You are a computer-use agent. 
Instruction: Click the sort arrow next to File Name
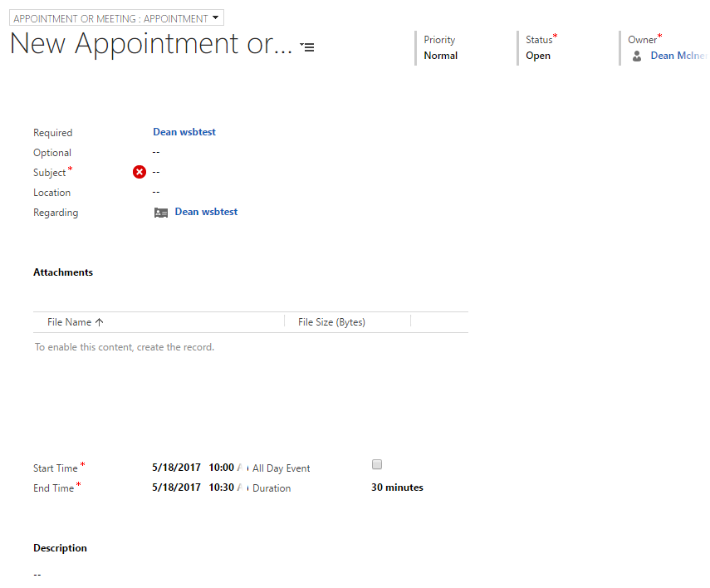(x=100, y=322)
